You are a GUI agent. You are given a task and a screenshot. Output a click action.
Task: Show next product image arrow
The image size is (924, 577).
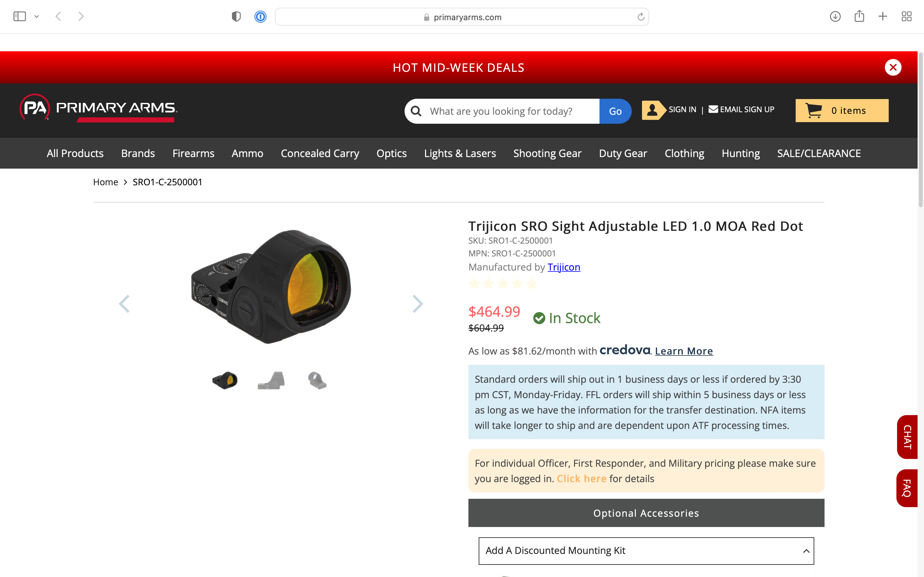(x=418, y=304)
